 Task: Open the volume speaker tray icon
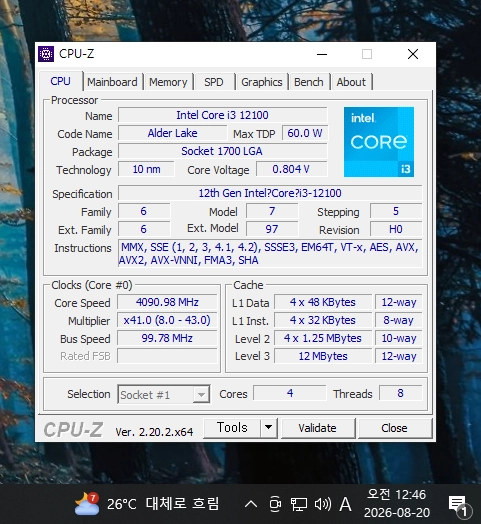(323, 504)
